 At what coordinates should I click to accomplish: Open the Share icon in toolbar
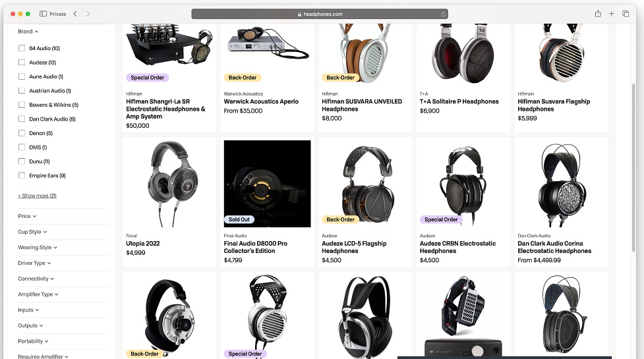click(x=598, y=14)
